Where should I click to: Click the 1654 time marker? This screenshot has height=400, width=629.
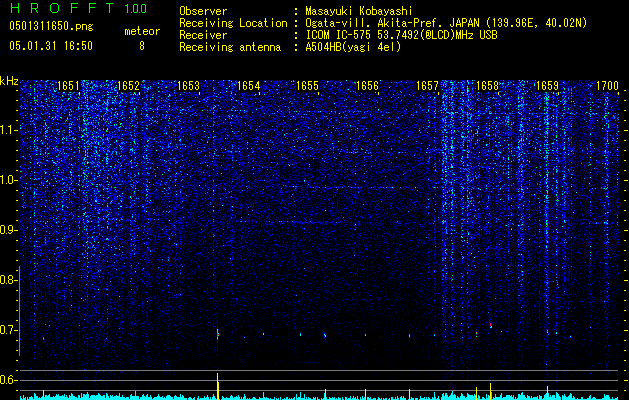click(x=249, y=86)
